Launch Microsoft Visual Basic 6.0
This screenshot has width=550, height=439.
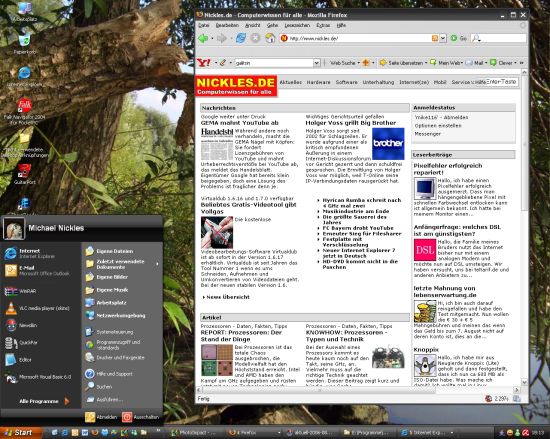pyautogui.click(x=38, y=377)
